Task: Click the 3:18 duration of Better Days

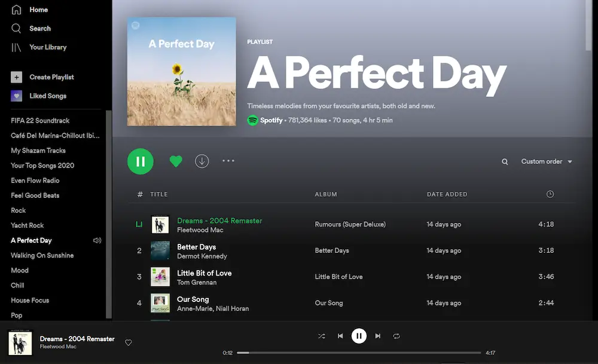Action: click(546, 250)
